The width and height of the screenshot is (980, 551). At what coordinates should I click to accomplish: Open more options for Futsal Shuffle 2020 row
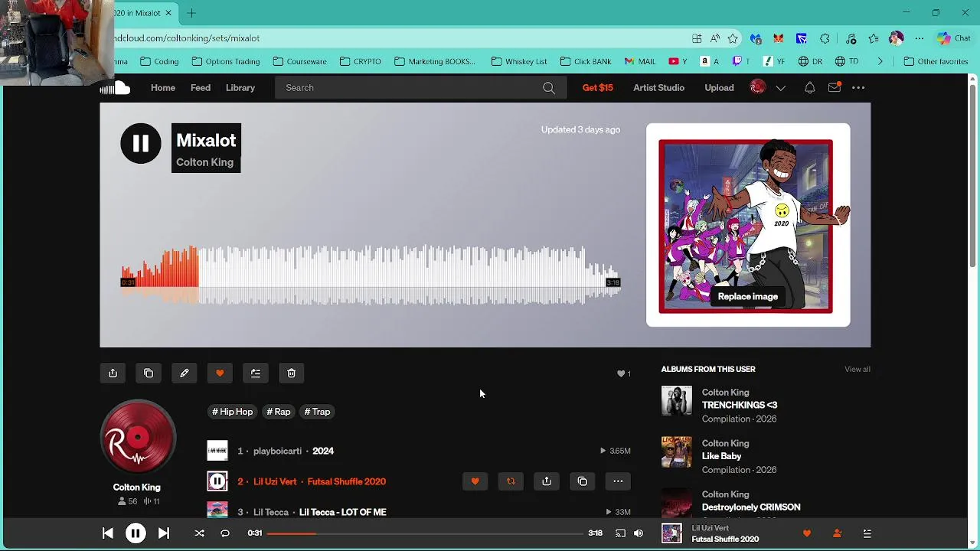point(618,481)
